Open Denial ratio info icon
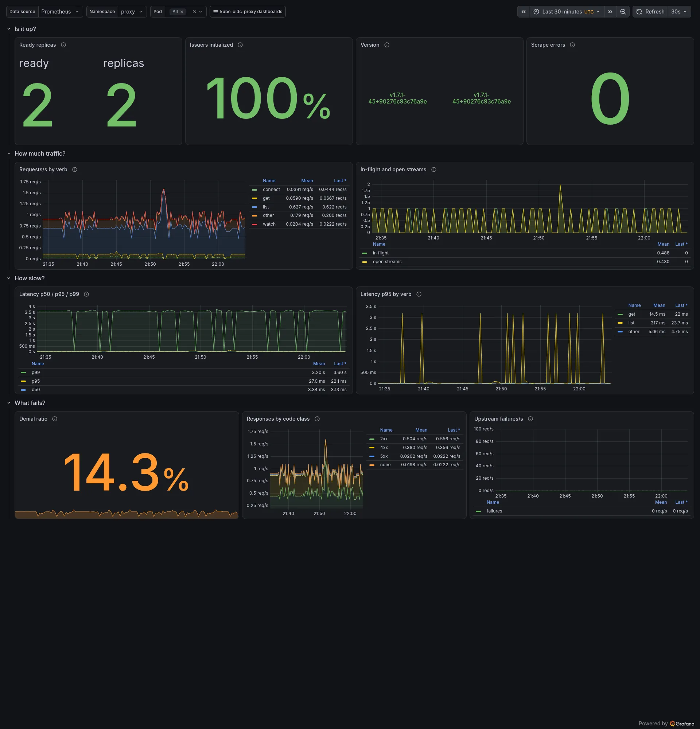Image resolution: width=700 pixels, height=729 pixels. pos(55,419)
